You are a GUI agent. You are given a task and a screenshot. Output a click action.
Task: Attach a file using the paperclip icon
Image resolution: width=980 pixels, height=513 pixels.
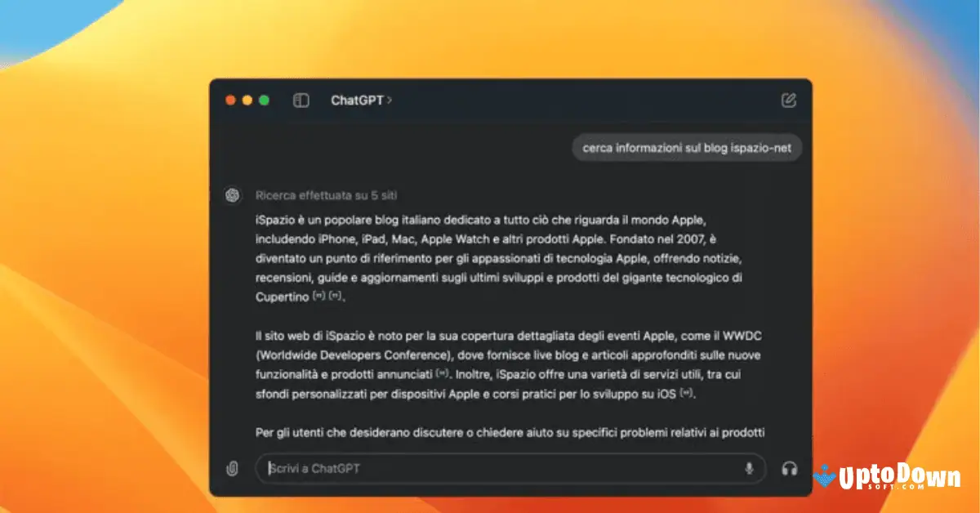231,468
